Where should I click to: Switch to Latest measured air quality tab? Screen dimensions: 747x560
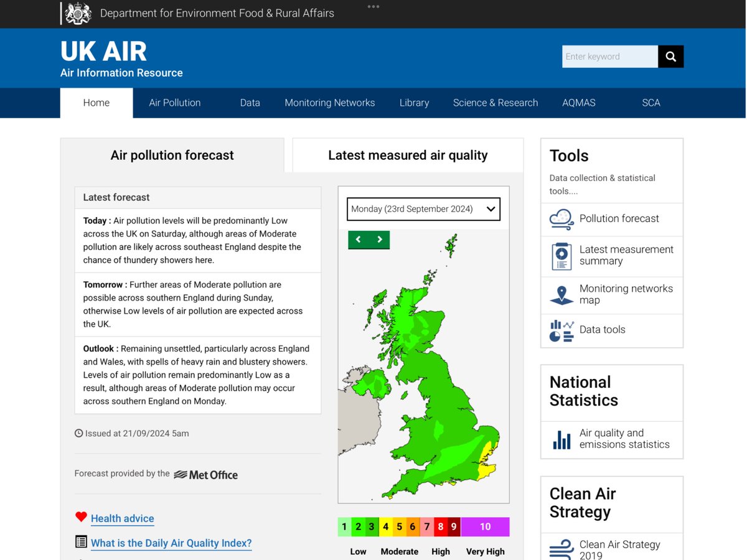click(x=408, y=156)
